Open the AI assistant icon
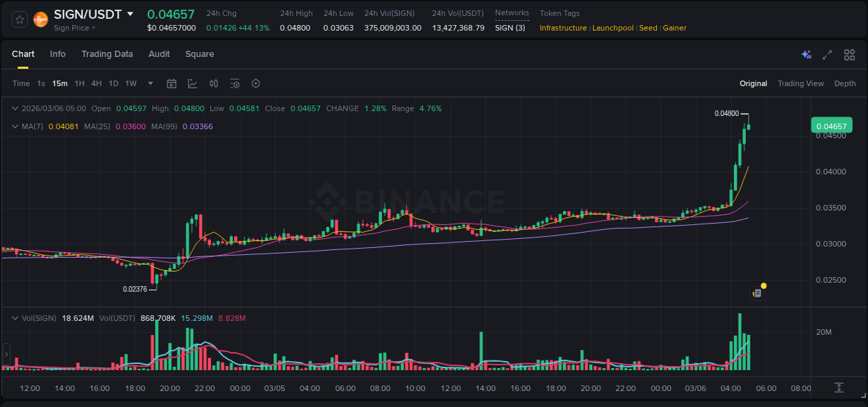The height and width of the screenshot is (407, 868). coord(806,54)
